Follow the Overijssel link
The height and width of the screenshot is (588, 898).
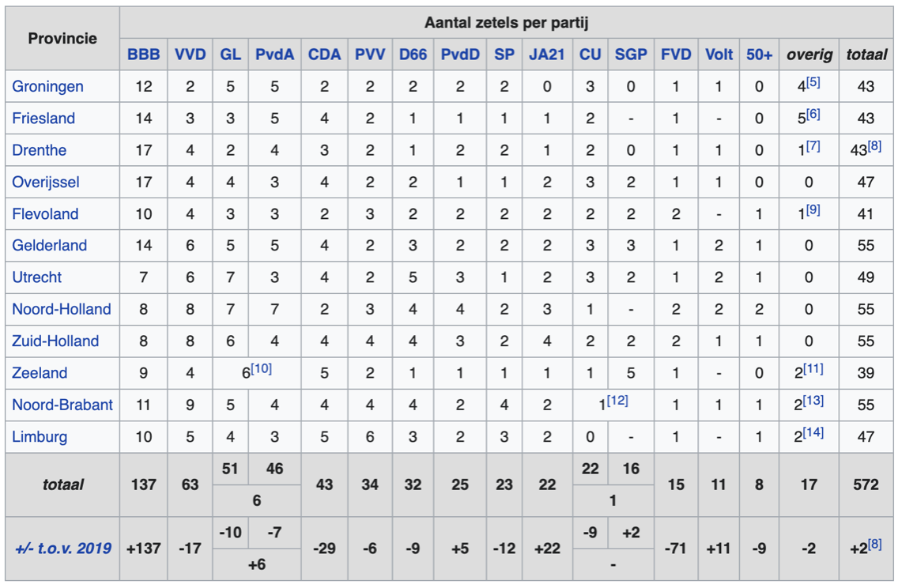pyautogui.click(x=46, y=182)
